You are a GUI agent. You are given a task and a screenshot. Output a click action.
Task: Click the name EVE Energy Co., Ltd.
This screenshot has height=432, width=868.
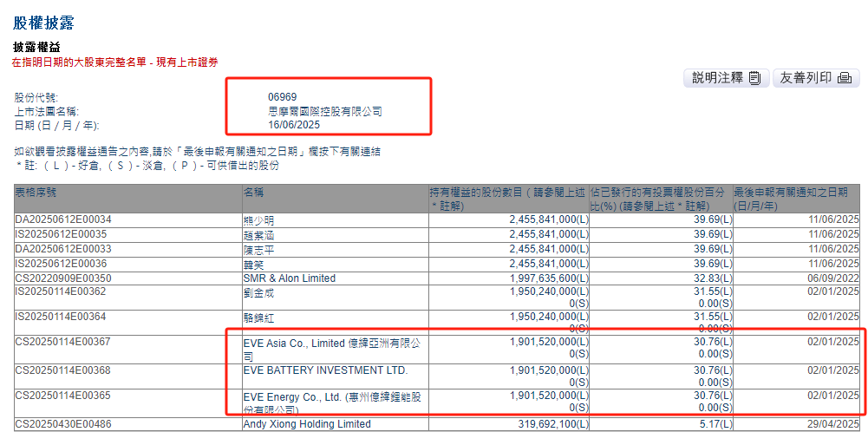[x=333, y=403]
